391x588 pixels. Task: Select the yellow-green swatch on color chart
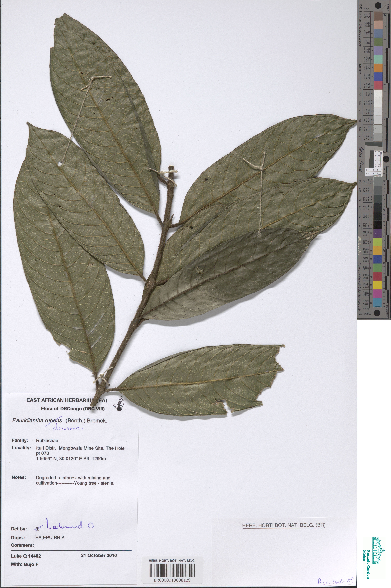(378, 242)
